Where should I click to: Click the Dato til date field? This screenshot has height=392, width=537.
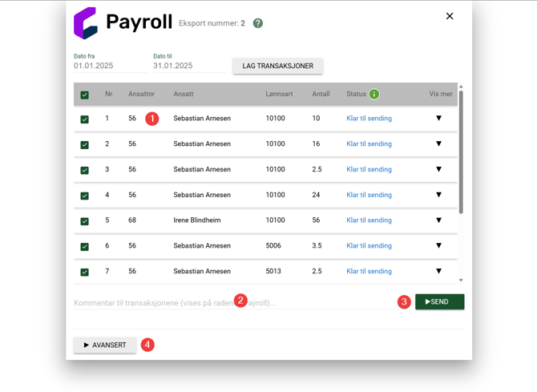tap(188, 66)
